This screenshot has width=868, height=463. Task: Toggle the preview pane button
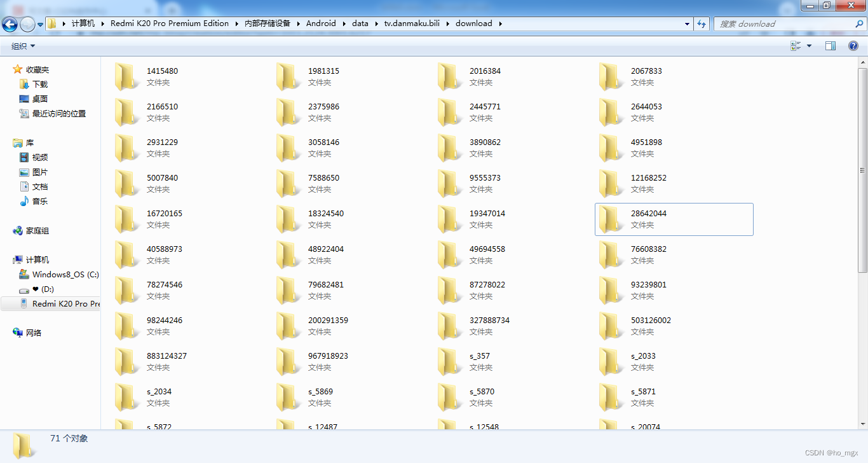[x=831, y=46]
